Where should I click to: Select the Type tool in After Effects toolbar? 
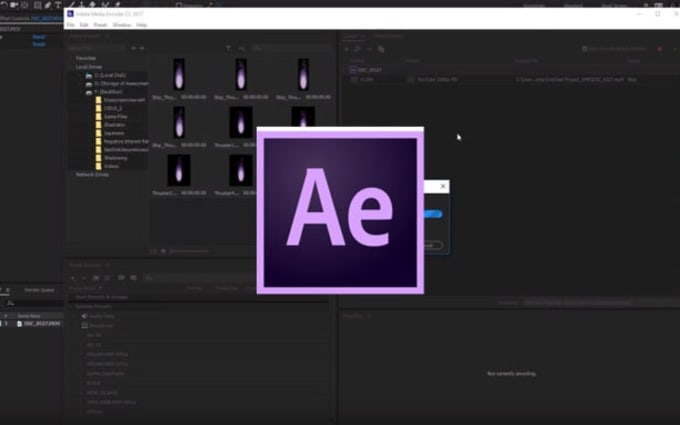click(x=58, y=5)
